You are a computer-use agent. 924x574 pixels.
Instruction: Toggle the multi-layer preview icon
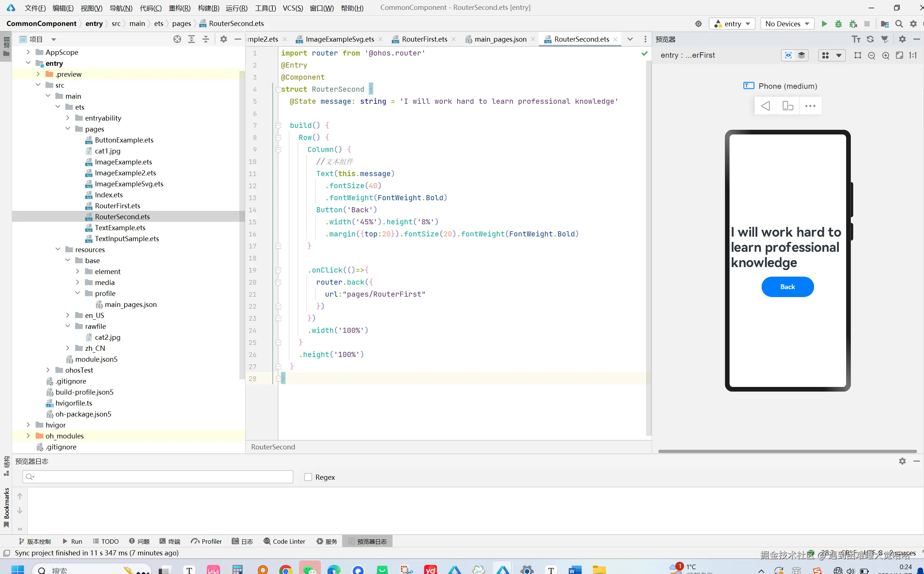801,56
